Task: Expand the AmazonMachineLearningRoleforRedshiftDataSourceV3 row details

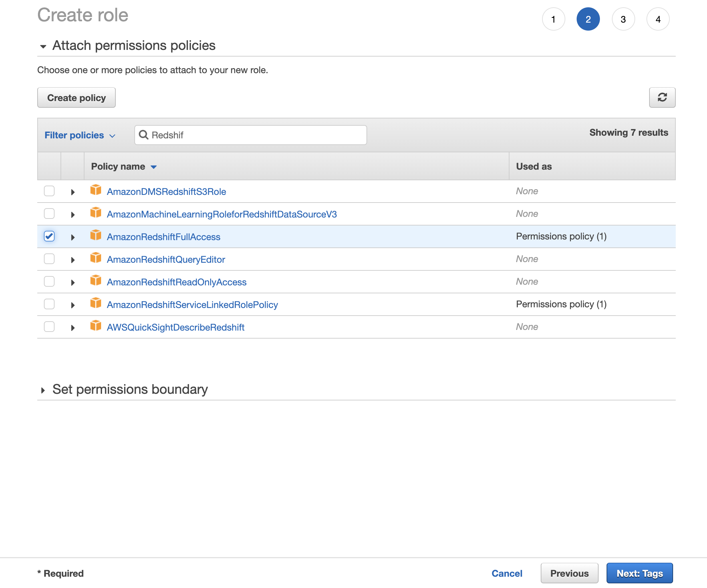Action: click(72, 215)
